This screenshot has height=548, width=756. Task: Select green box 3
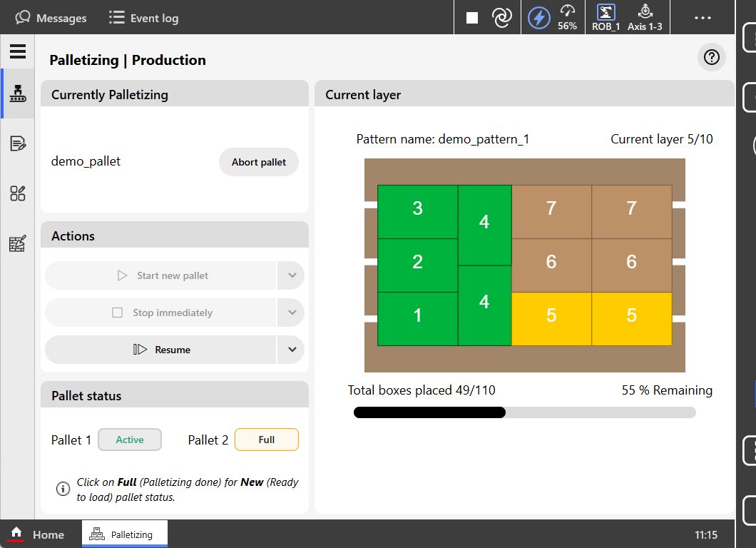[417, 212]
